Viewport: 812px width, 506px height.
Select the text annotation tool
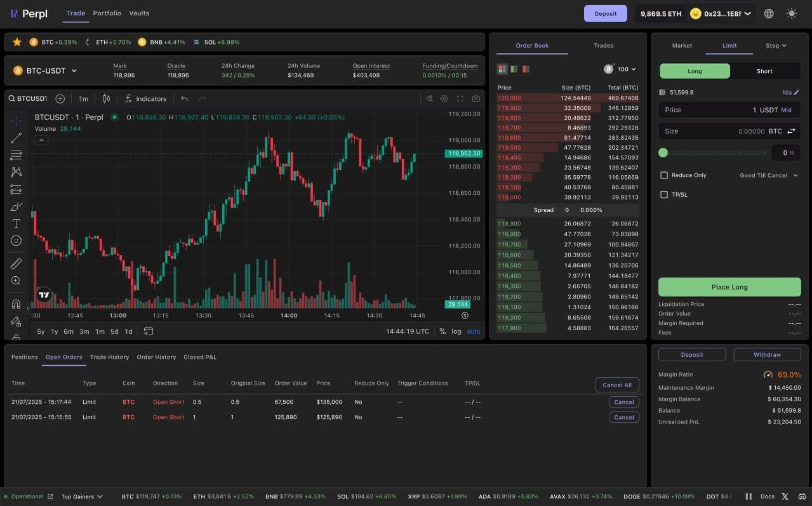pos(16,223)
